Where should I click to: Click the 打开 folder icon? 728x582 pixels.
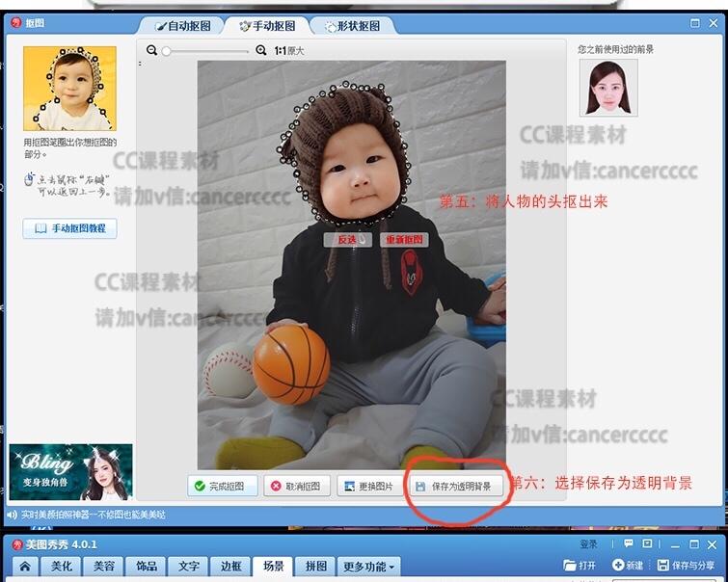tap(569, 565)
